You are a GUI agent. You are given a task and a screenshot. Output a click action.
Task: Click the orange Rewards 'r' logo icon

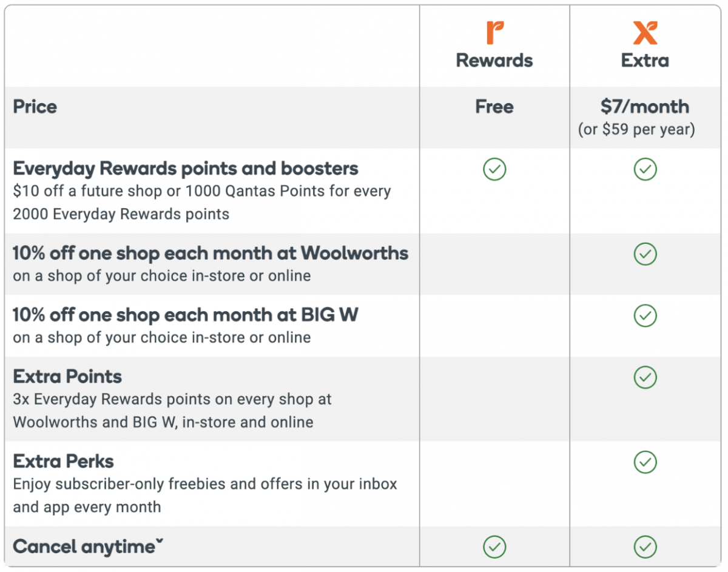tap(494, 33)
